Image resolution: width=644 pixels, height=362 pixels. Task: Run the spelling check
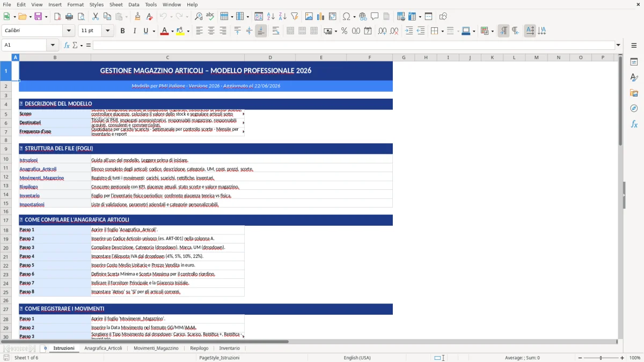tap(210, 17)
